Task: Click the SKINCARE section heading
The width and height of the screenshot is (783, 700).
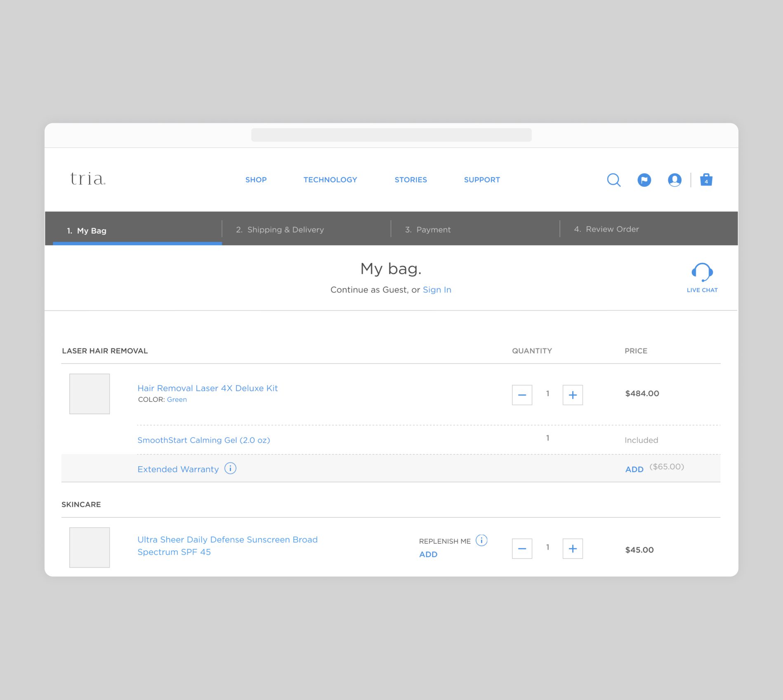Action: click(81, 505)
